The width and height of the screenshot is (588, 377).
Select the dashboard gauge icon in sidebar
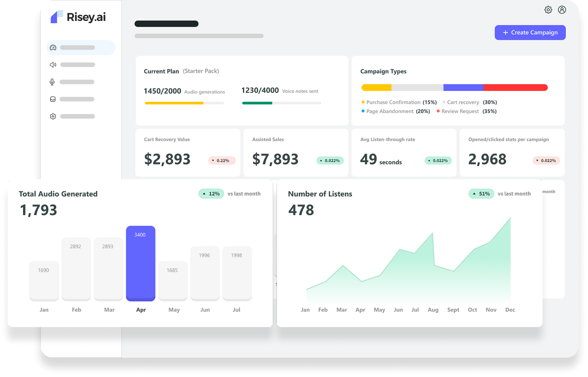tap(53, 47)
